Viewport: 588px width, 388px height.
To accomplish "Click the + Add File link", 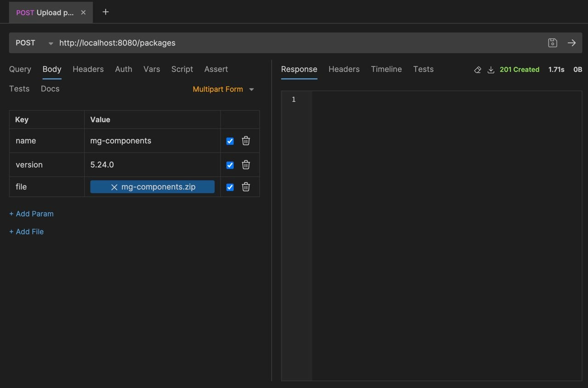I will 26,232.
